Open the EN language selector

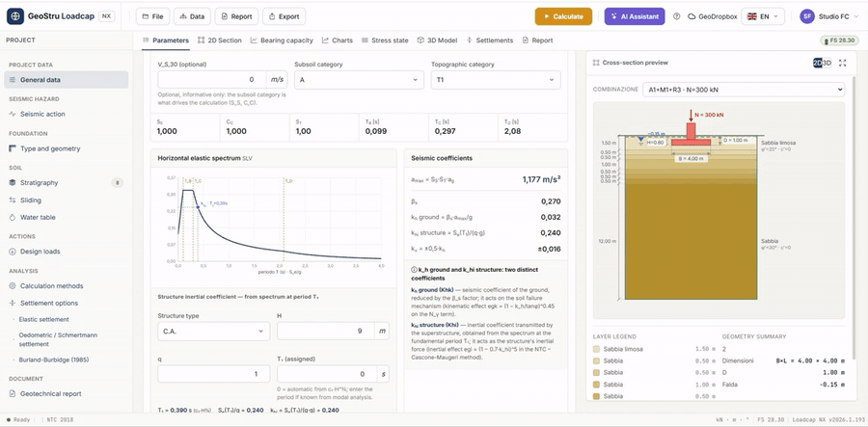click(762, 16)
